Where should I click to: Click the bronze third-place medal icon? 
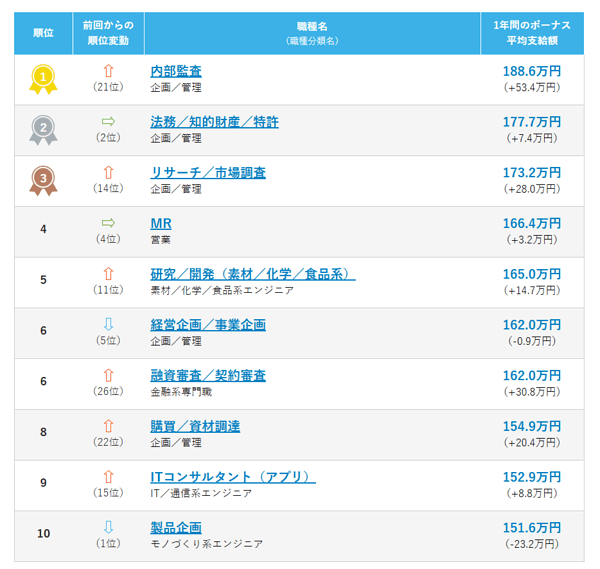tap(43, 181)
